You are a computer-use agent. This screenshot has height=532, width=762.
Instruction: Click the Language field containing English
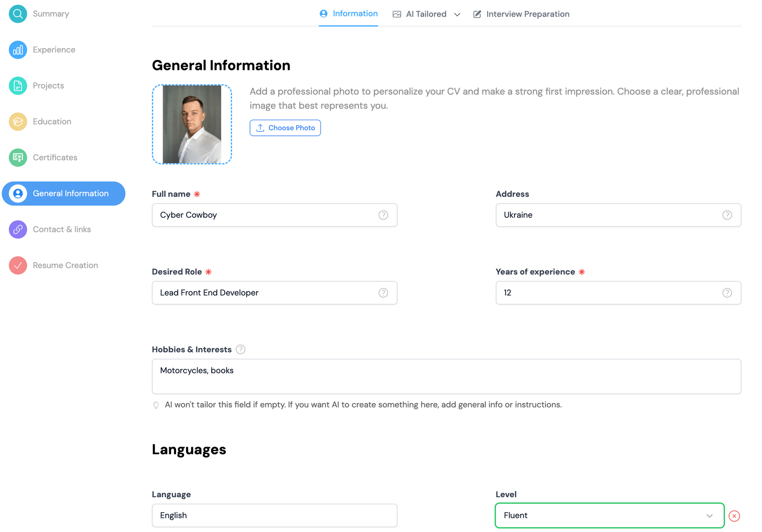tap(274, 516)
